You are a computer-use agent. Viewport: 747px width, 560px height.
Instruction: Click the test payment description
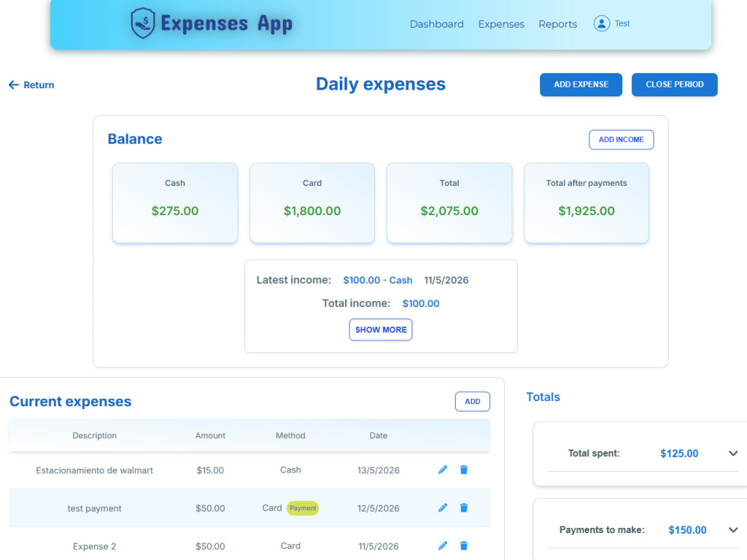(x=94, y=508)
